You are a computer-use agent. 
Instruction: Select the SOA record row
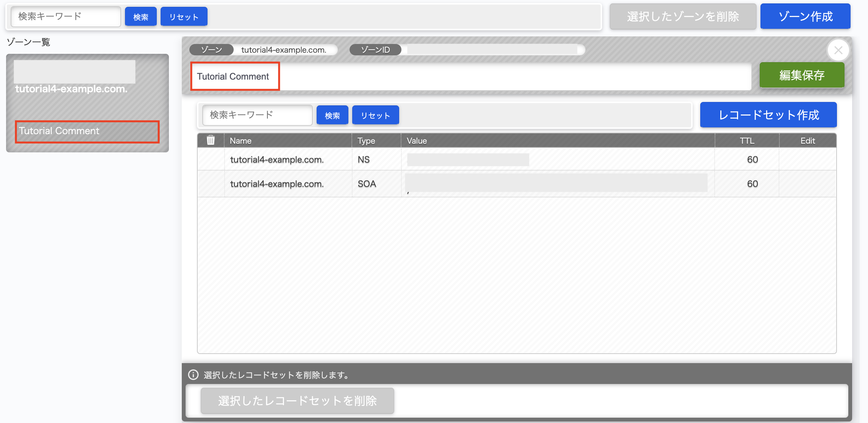tap(276, 184)
